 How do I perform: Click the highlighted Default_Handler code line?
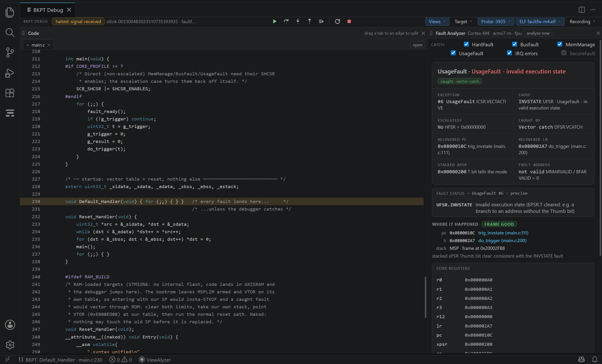tap(222, 202)
